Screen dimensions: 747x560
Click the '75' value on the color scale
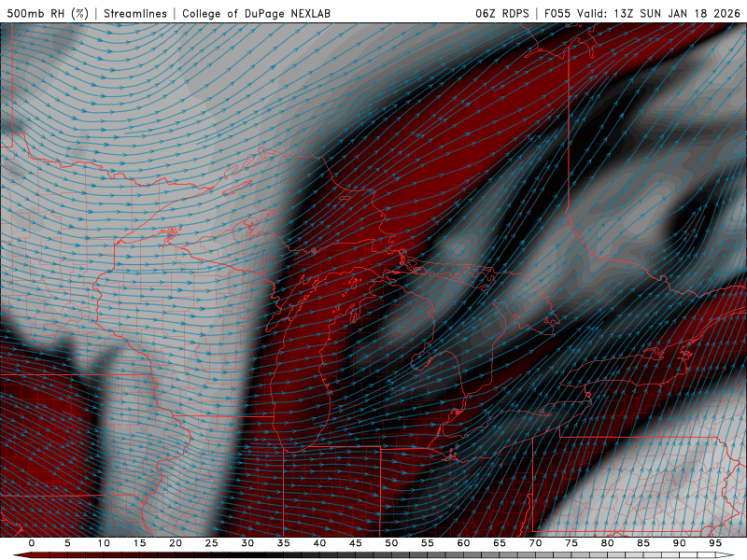[571, 543]
